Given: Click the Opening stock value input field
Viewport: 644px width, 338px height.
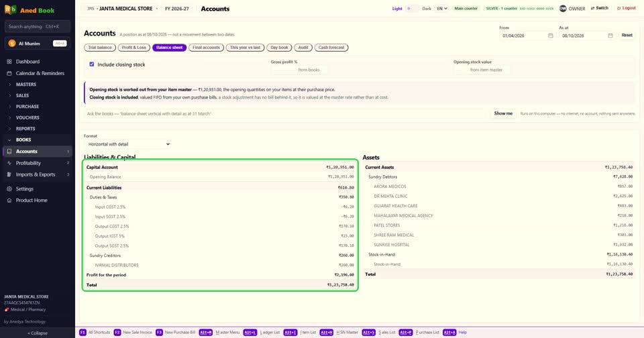Looking at the screenshot, I should tap(482, 70).
